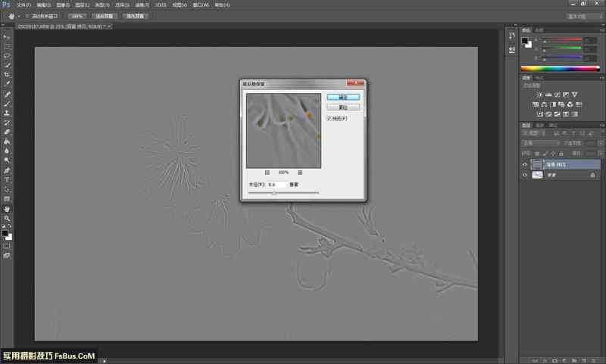Screen dimensions: 606x364
Task: Confirm High Pass with the OK button
Action: click(343, 98)
